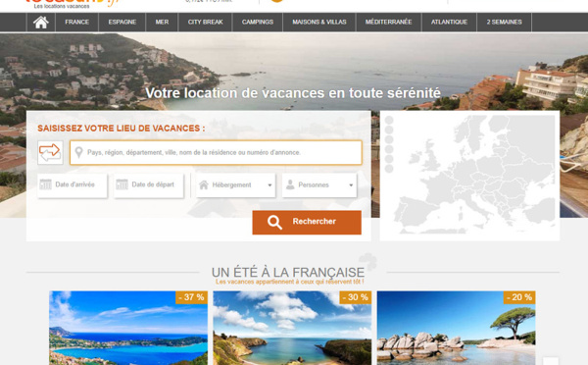Image resolution: width=588 pixels, height=365 pixels.
Task: Expand the Personnes dropdown
Action: (x=319, y=185)
